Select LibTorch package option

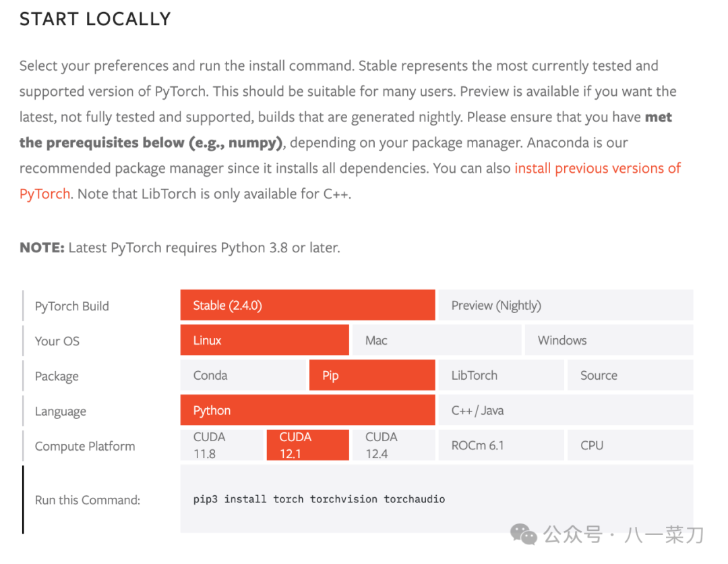[501, 375]
